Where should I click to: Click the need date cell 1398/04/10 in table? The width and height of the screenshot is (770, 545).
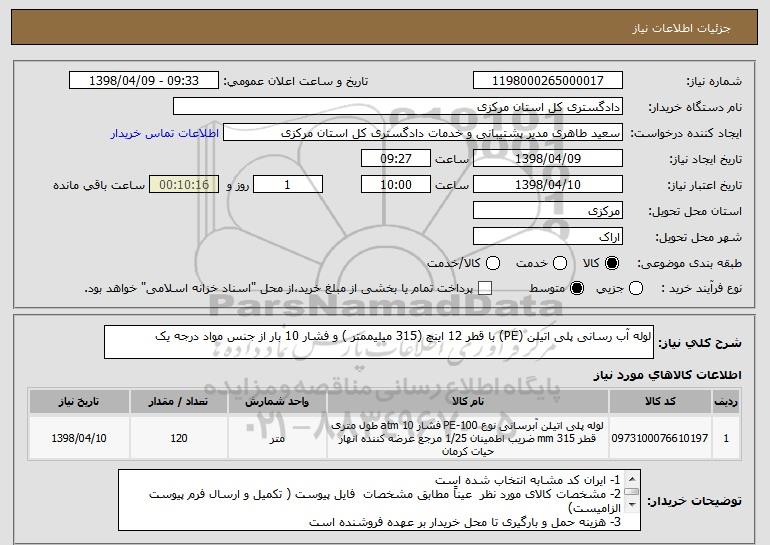pyautogui.click(x=79, y=438)
